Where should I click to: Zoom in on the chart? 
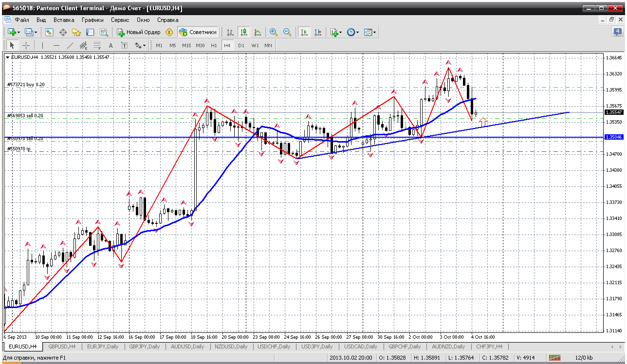click(x=274, y=32)
